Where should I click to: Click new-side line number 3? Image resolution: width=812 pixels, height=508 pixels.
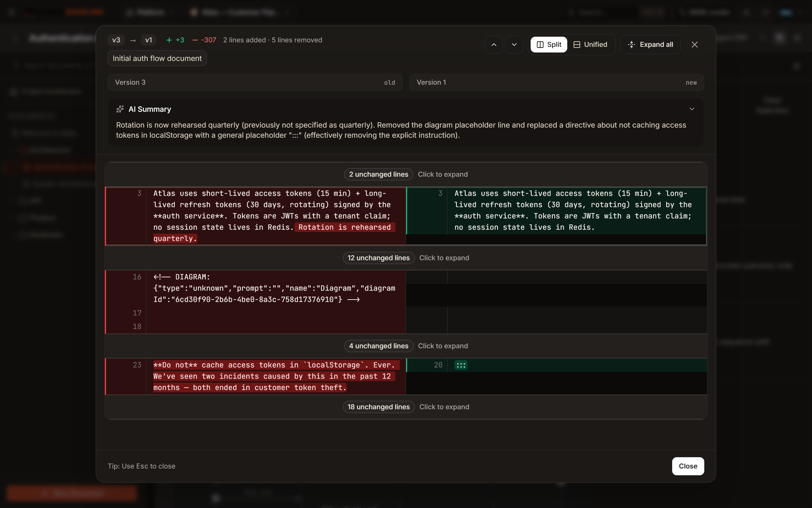click(440, 194)
